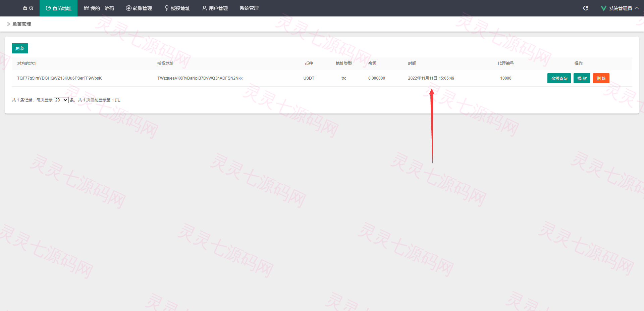Click the double-chevron breadcrumb icon

pyautogui.click(x=8, y=24)
